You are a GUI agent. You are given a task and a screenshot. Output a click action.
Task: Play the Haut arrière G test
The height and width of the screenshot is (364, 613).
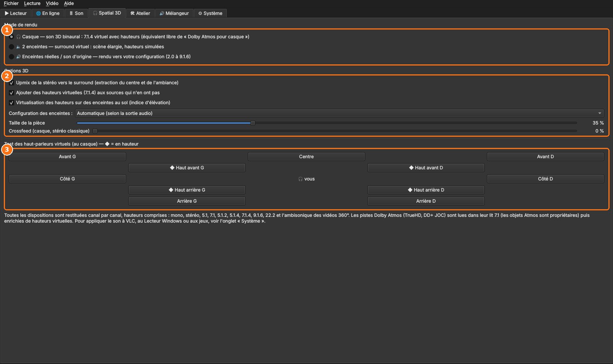pos(187,190)
